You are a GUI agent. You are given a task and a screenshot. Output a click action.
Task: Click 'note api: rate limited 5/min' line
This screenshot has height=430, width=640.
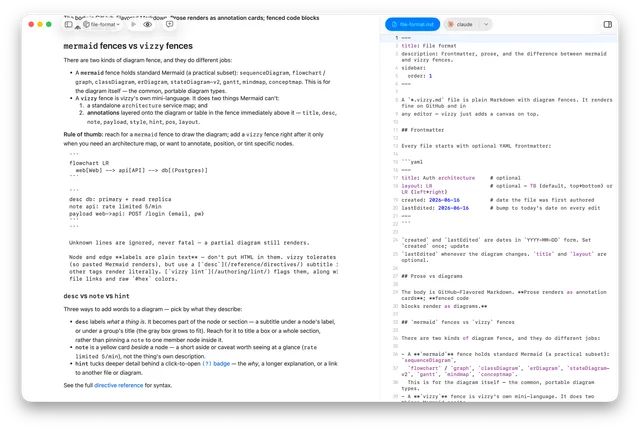(115, 206)
